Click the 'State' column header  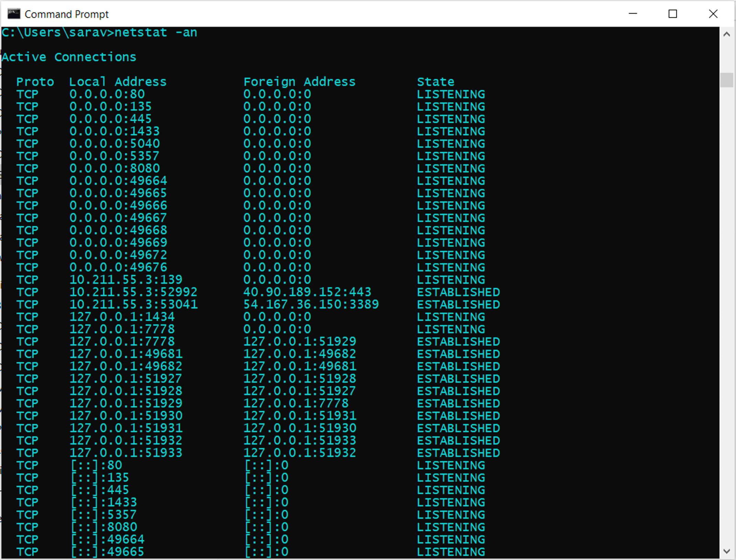click(x=436, y=82)
